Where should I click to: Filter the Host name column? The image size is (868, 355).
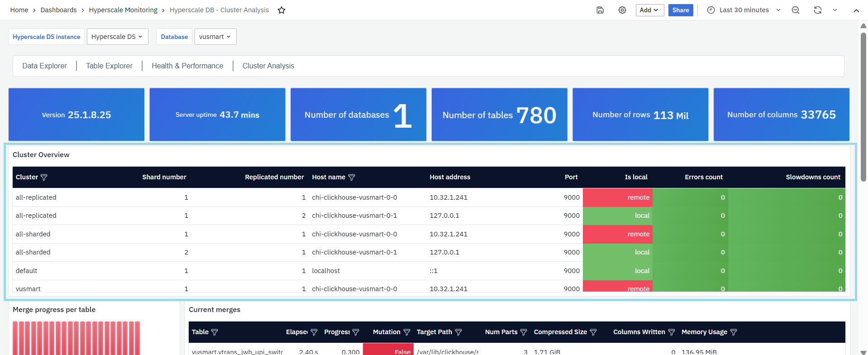click(x=352, y=177)
